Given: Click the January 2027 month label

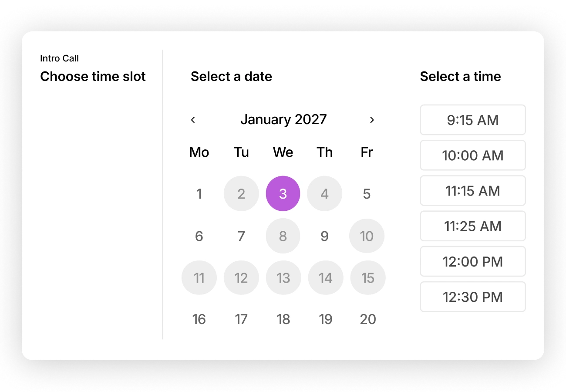Looking at the screenshot, I should [283, 119].
